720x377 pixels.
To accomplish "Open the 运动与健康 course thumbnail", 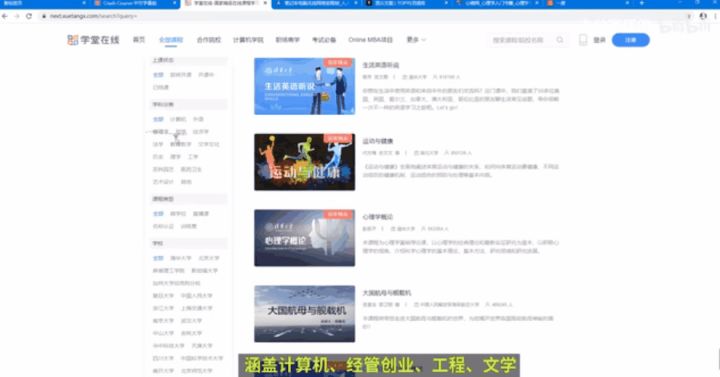I will point(304,162).
